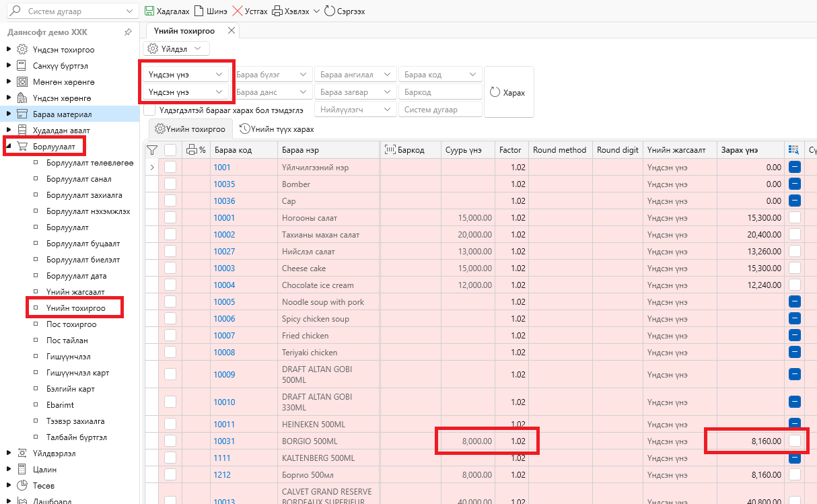
Task: Select the Үнийн тохиргоо inner tab
Action: point(190,129)
